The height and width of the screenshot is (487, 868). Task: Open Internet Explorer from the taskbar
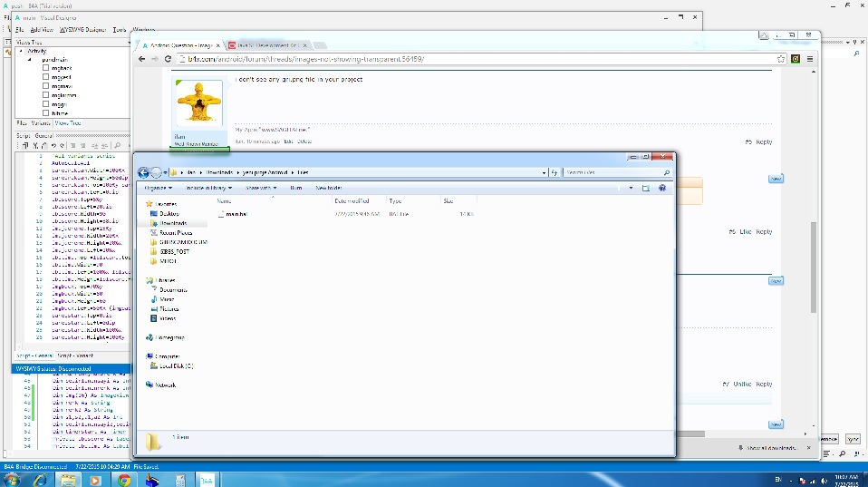coord(40,480)
